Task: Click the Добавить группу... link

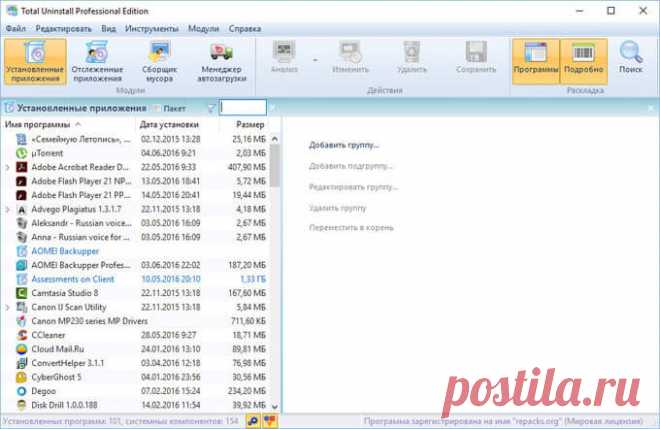Action: pos(344,145)
